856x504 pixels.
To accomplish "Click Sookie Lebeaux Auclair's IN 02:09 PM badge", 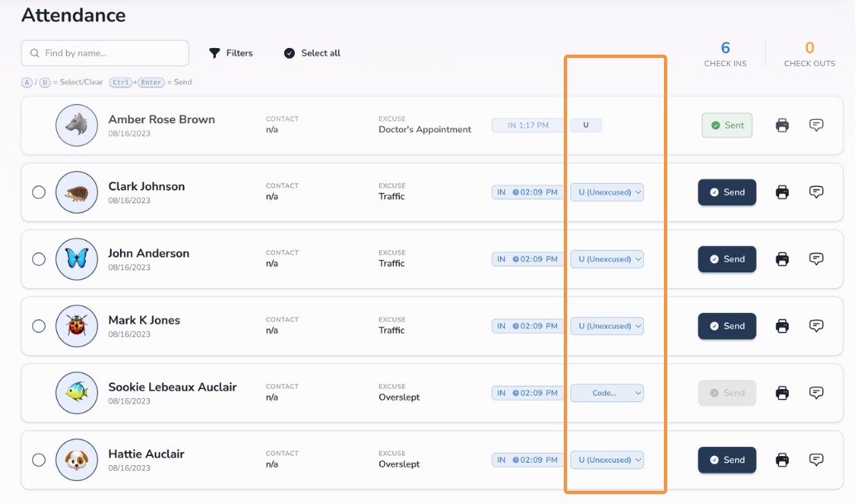I will (x=527, y=393).
